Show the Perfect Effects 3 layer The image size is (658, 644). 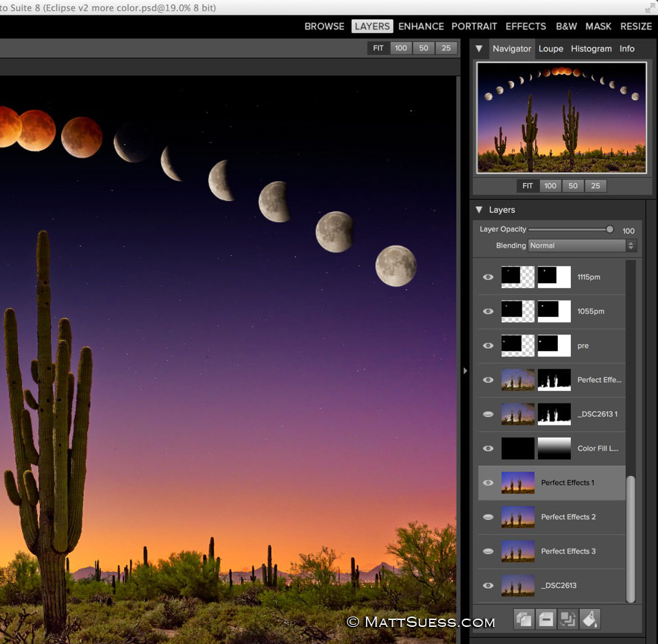tap(488, 551)
